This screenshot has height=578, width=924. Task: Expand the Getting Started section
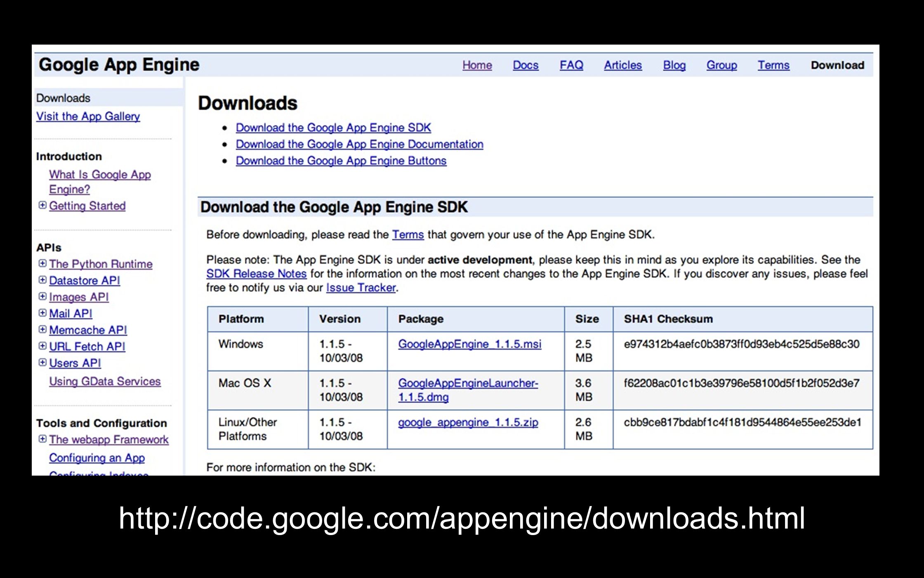[42, 205]
